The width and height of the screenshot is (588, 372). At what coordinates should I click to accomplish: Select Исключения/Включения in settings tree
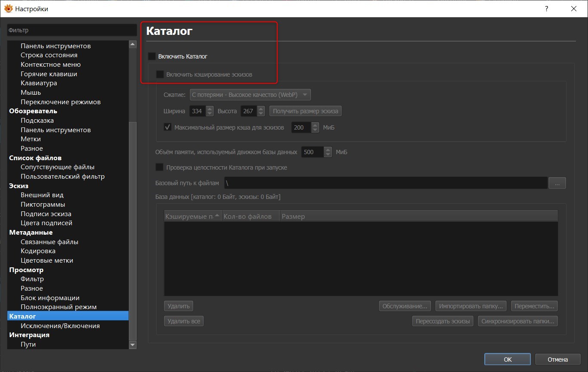tap(60, 325)
